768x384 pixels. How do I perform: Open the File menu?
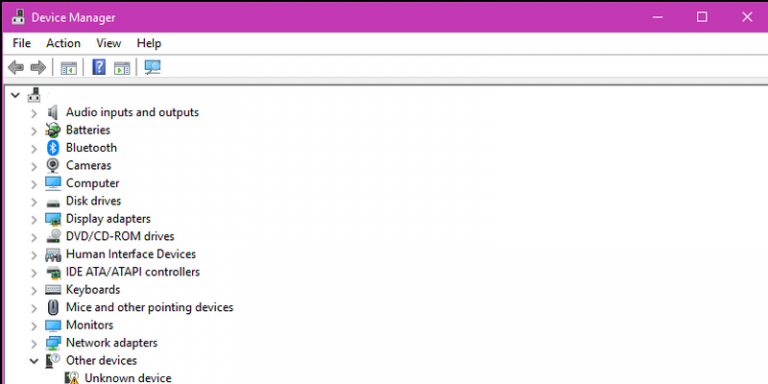tap(22, 43)
